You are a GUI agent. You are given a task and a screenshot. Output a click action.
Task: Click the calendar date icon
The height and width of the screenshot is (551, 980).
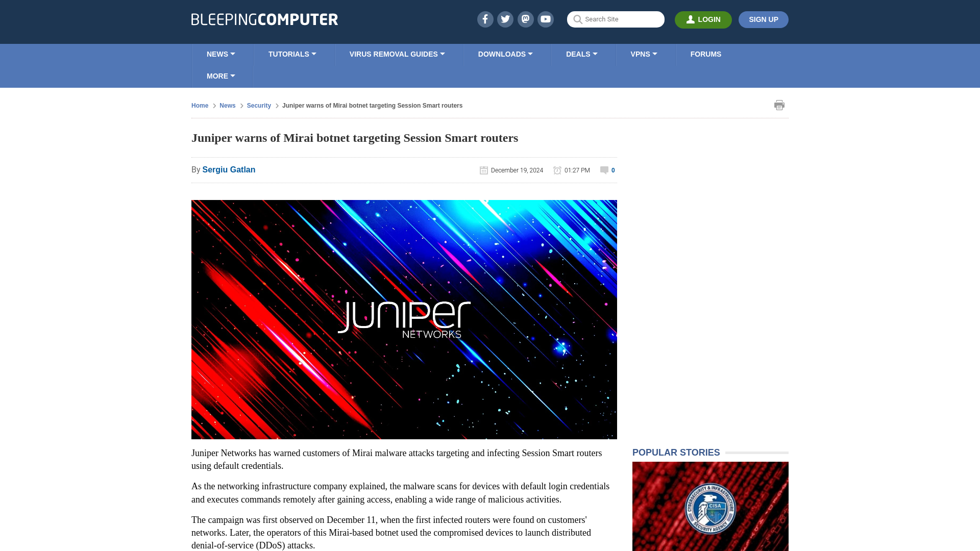pyautogui.click(x=483, y=169)
